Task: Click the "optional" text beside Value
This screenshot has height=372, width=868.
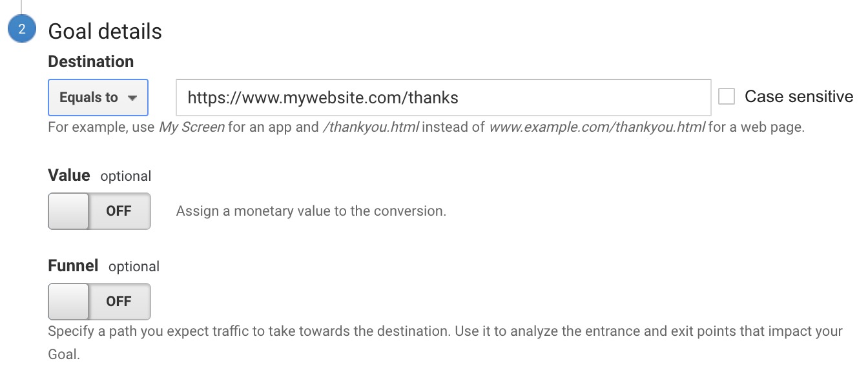Action: point(126,176)
